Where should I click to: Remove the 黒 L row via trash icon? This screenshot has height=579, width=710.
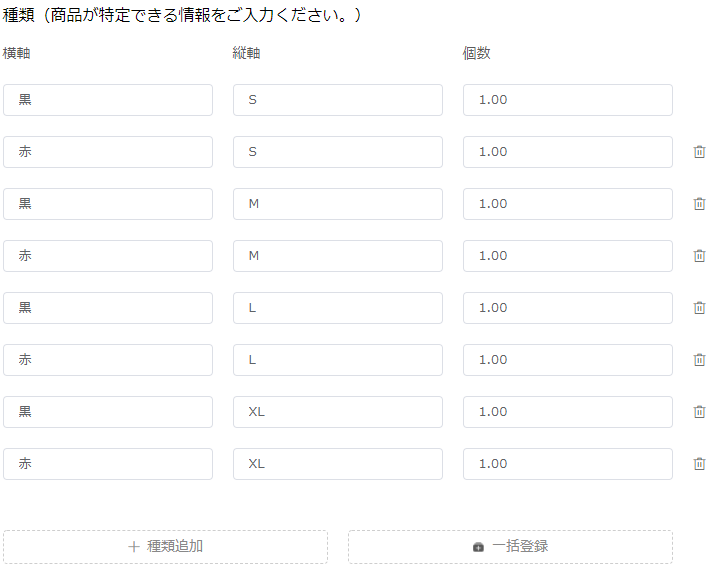(x=699, y=308)
